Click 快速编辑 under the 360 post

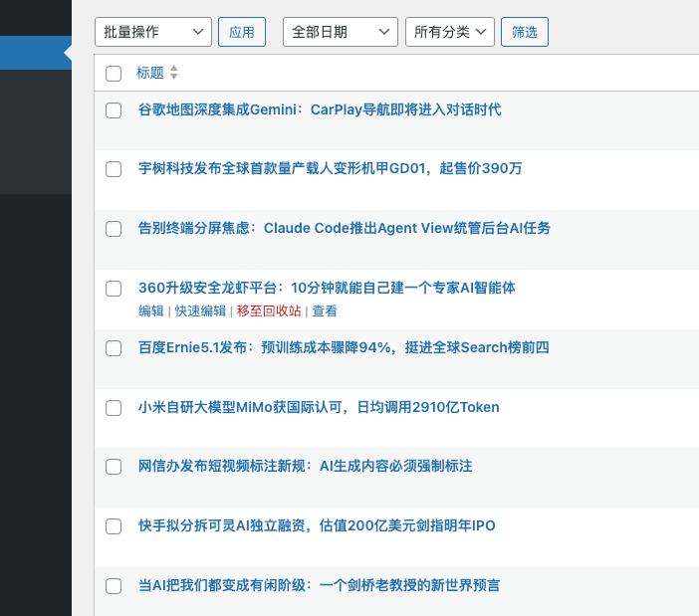pos(200,310)
